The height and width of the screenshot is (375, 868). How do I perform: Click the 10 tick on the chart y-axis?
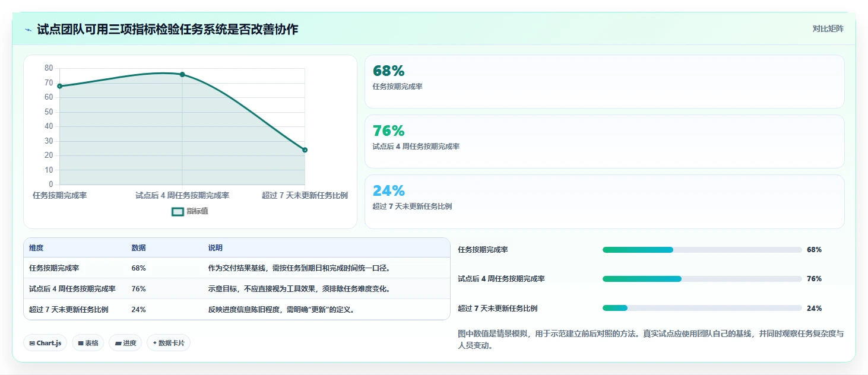coord(49,170)
